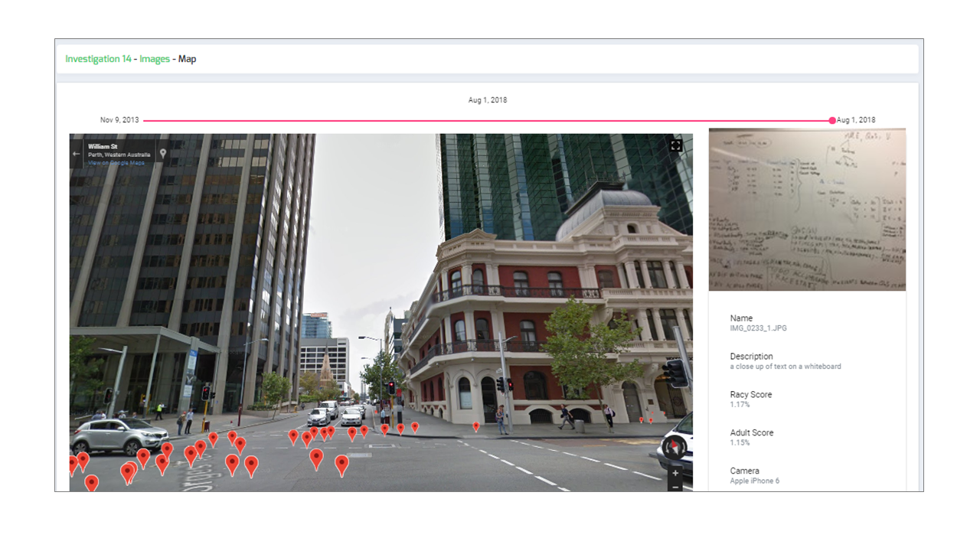Select the large map marker nearest the road center
980x551 pixels.
click(x=341, y=465)
